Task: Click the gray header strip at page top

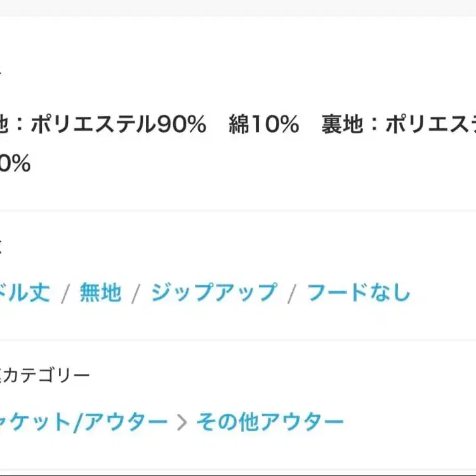Action: (238, 8)
